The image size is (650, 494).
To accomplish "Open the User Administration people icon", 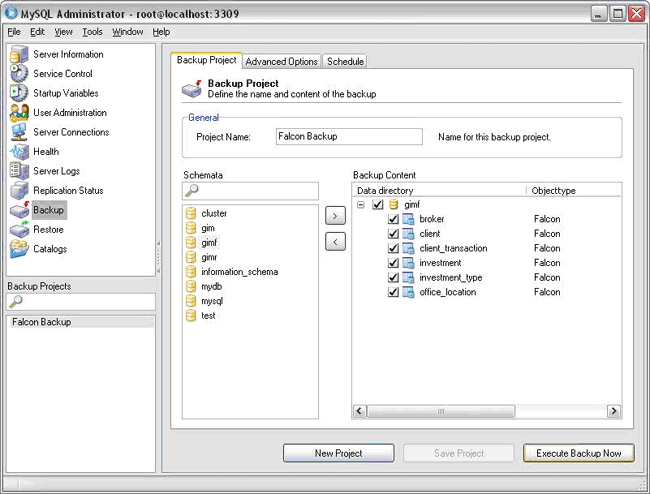I will [19, 113].
